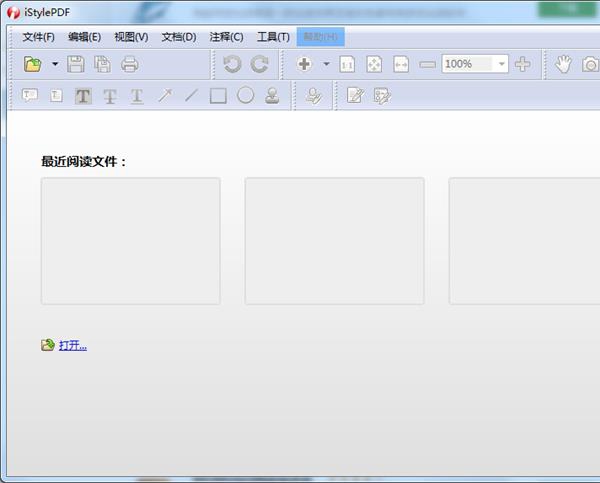Expand the dropdown next to the plus icon
The height and width of the screenshot is (483, 600).
click(x=325, y=64)
